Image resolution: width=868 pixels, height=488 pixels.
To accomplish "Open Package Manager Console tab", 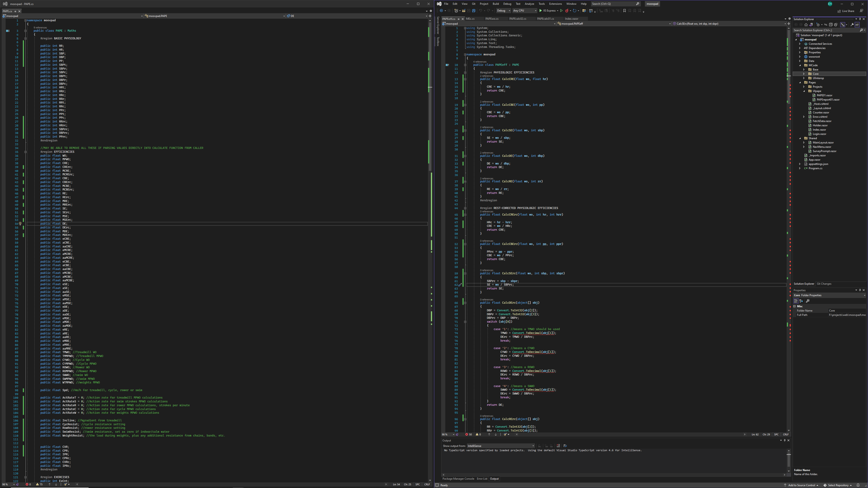I will 458,479.
